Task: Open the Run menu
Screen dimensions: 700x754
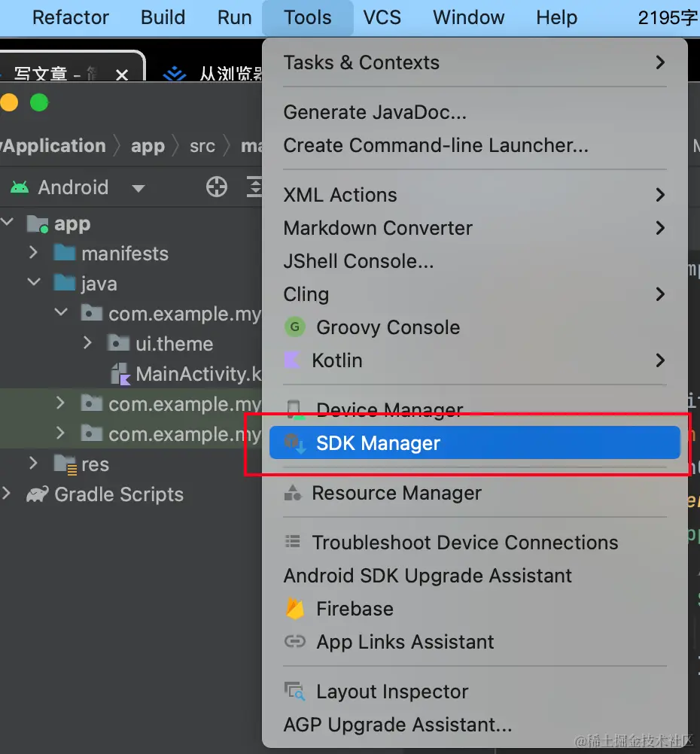Action: tap(234, 18)
